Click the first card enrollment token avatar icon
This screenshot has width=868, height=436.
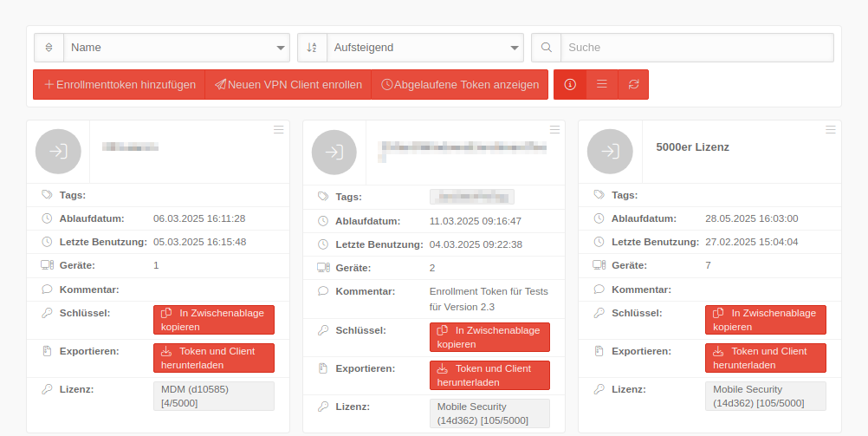58,152
